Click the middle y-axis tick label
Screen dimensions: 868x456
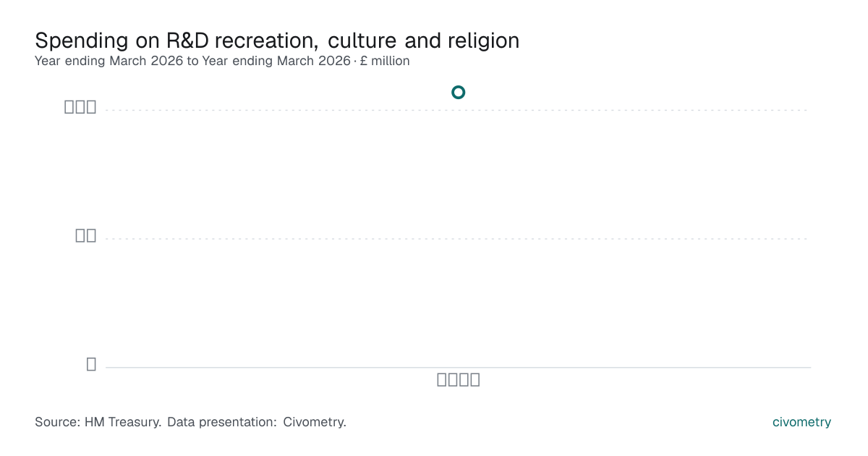coord(86,235)
